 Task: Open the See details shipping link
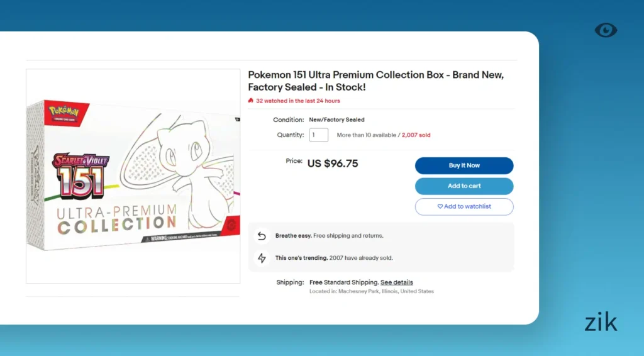396,282
